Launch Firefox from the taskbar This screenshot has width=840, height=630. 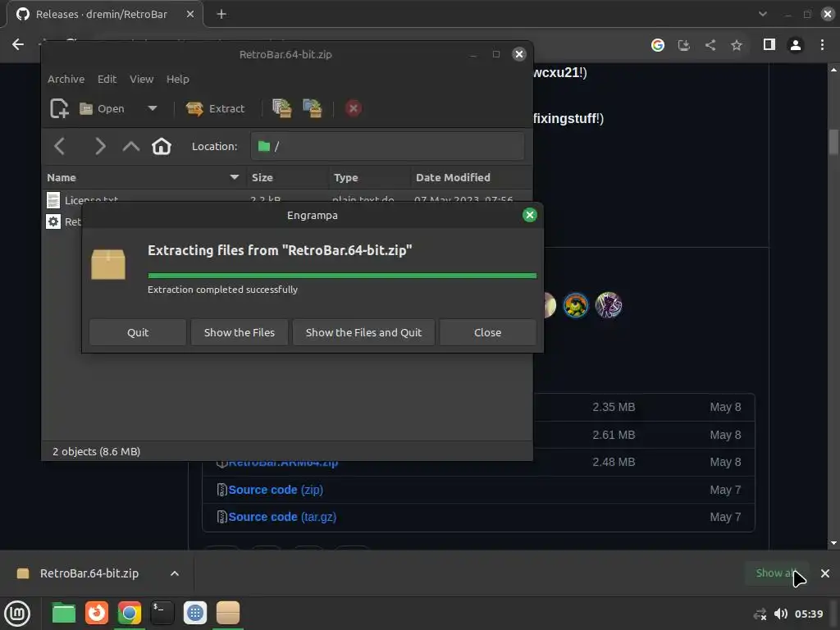coord(97,613)
